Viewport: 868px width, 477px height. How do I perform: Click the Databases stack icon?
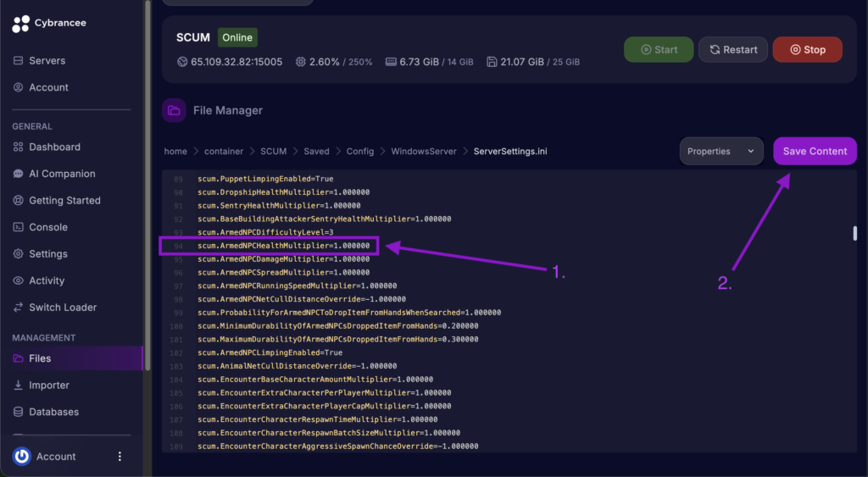(19, 412)
